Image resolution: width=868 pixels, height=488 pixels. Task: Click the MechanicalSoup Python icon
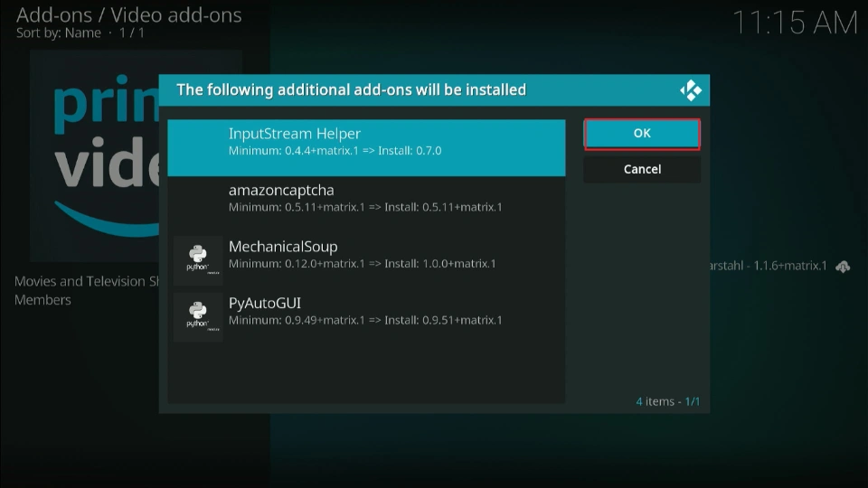[198, 260]
